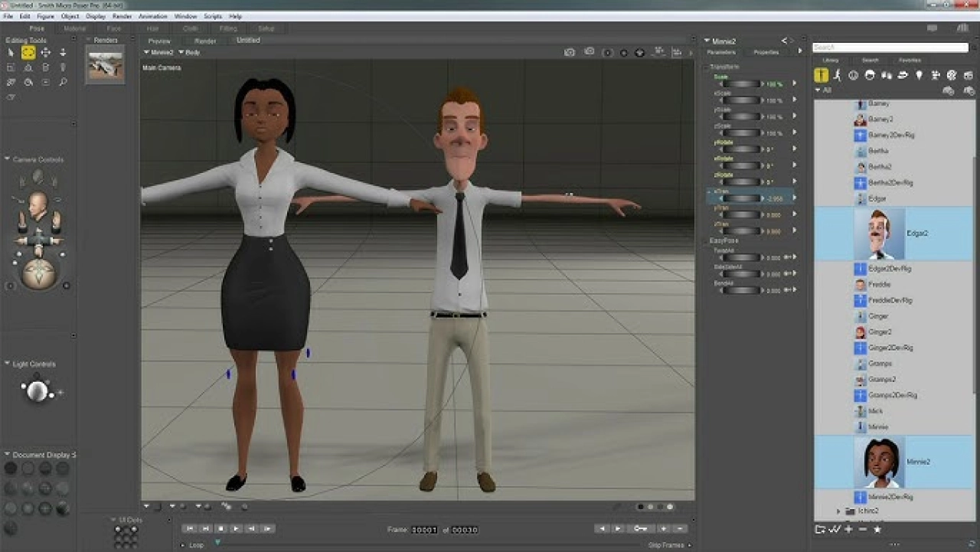The width and height of the screenshot is (980, 552).
Task: Click the double-checkmark apply icon in library
Action: coord(835,529)
